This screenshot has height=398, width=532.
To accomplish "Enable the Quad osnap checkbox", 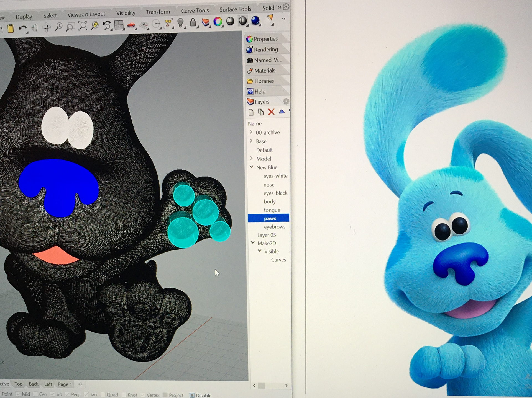I will pyautogui.click(x=103, y=394).
